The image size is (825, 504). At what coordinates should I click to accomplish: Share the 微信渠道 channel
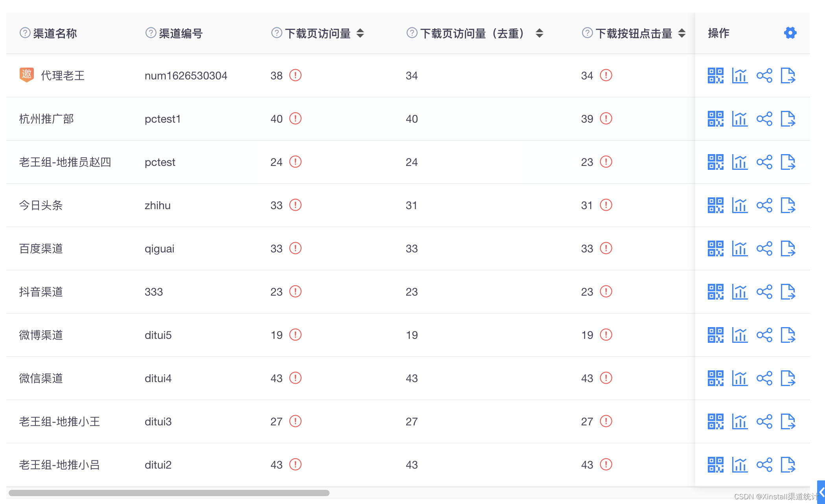pyautogui.click(x=764, y=378)
